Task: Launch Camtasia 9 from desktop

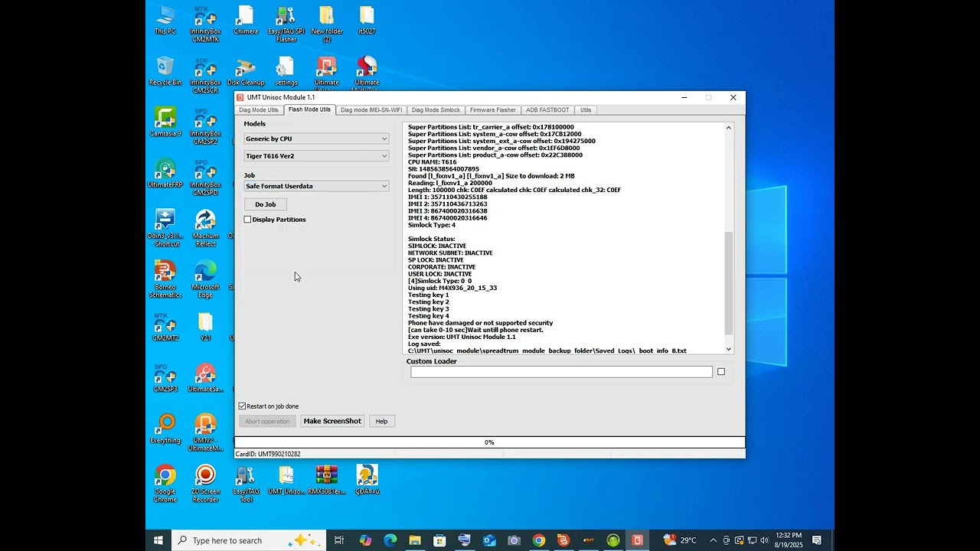Action: tap(165, 122)
